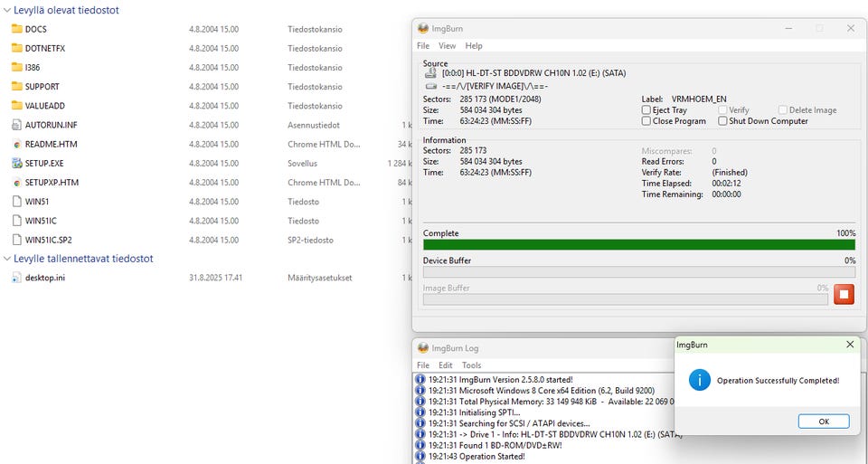Click the 'Asennustiedot' type cell
The image size is (868, 464).
314,125
